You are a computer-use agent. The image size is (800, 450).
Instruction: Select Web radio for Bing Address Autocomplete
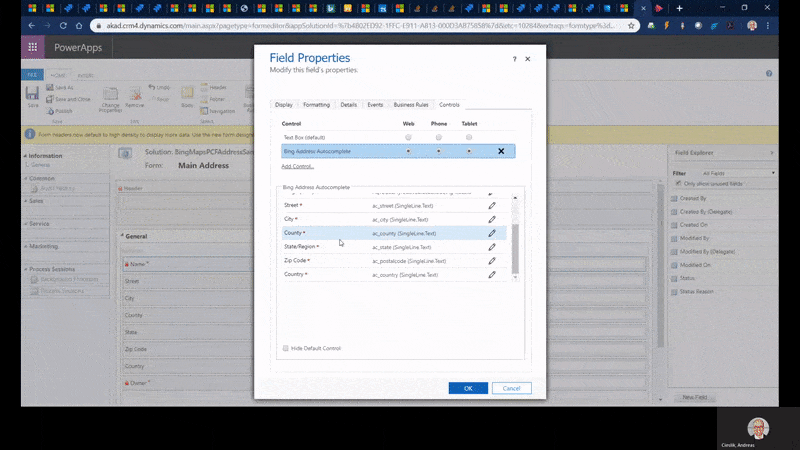click(408, 151)
